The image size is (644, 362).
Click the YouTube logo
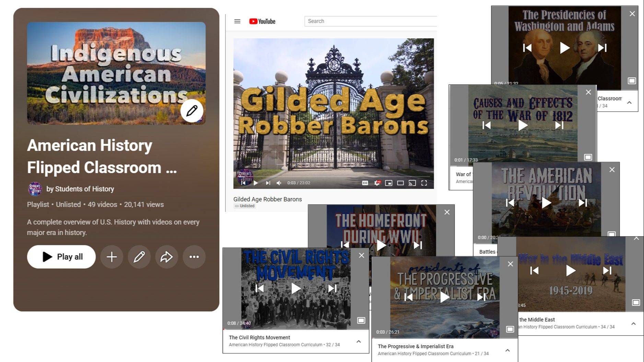[262, 21]
